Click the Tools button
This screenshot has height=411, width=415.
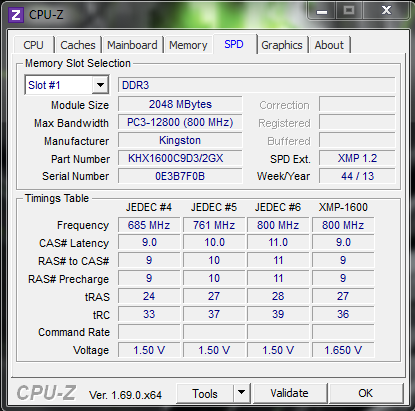[x=205, y=394]
